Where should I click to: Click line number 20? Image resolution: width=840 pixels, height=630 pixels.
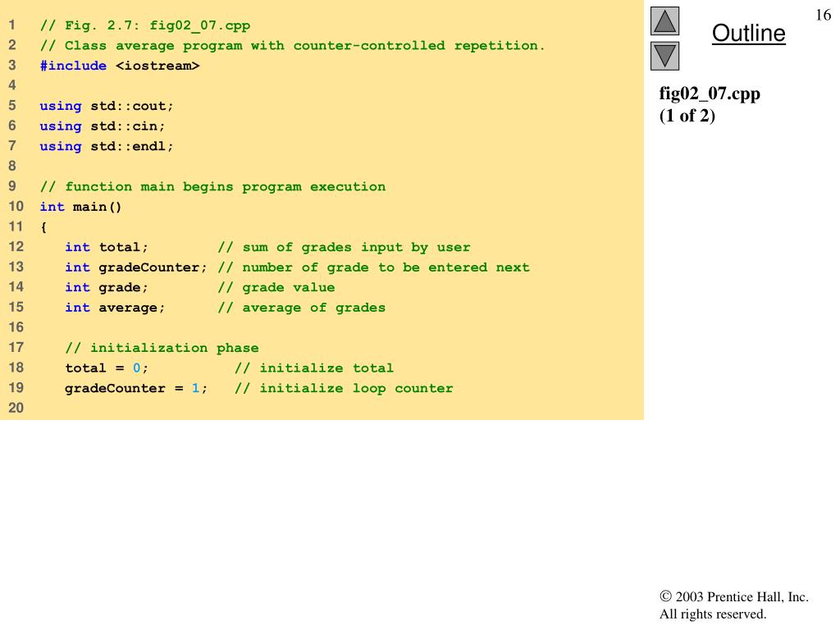[16, 409]
